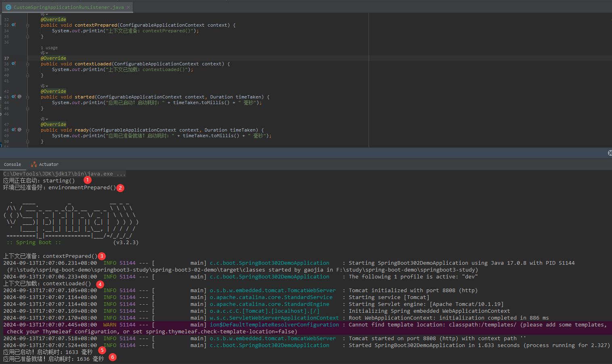The width and height of the screenshot is (612, 364).
Task: Click the @Override annotation on line 42
Action: (53, 91)
